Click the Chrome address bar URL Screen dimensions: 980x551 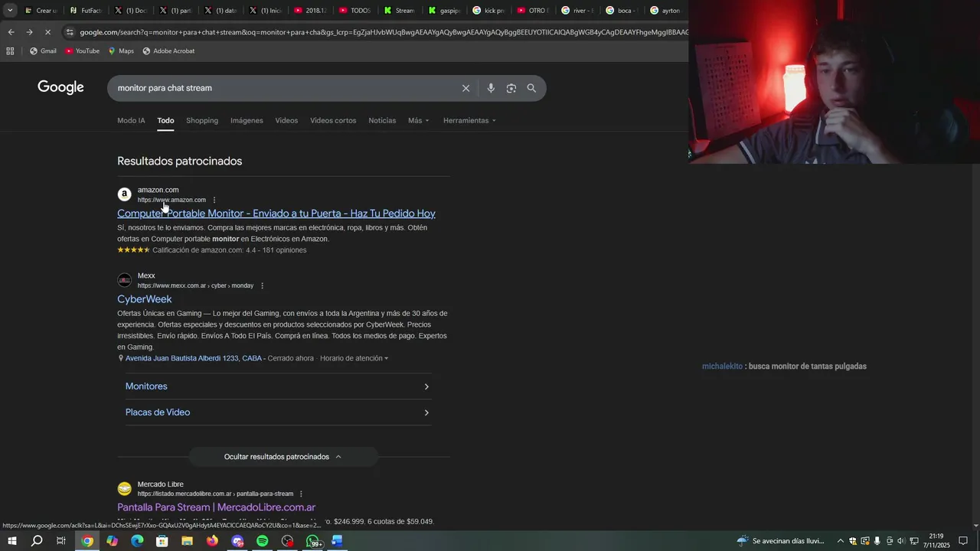click(x=383, y=32)
